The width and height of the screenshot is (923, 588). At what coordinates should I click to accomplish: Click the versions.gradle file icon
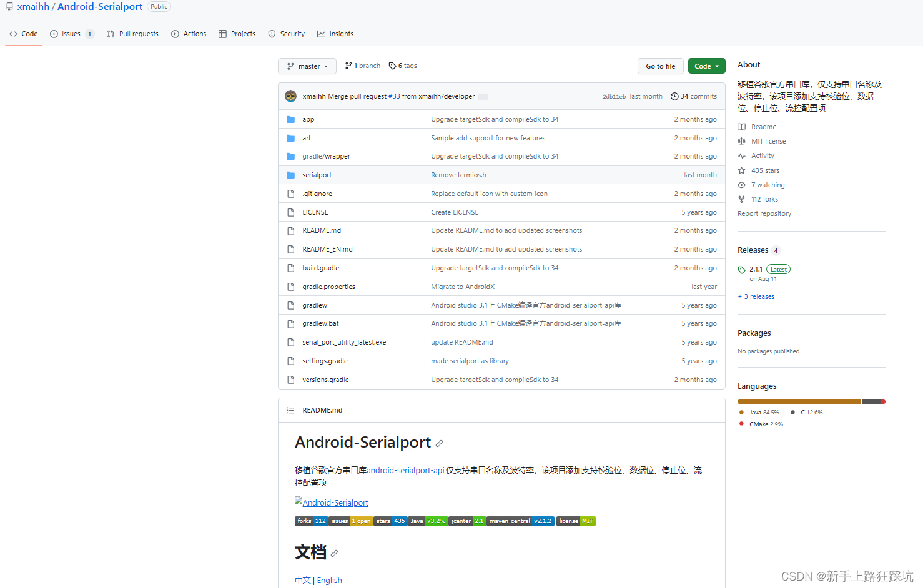pyautogui.click(x=290, y=380)
